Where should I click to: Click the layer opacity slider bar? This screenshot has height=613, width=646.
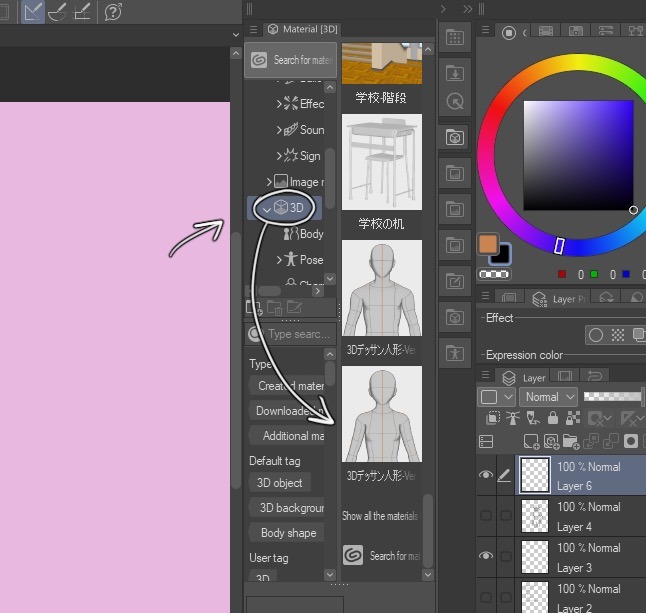613,396
